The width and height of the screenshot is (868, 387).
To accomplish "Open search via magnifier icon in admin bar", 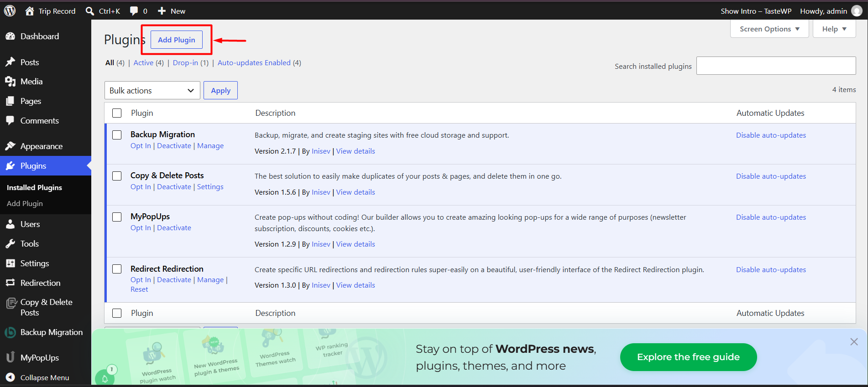I will point(90,11).
